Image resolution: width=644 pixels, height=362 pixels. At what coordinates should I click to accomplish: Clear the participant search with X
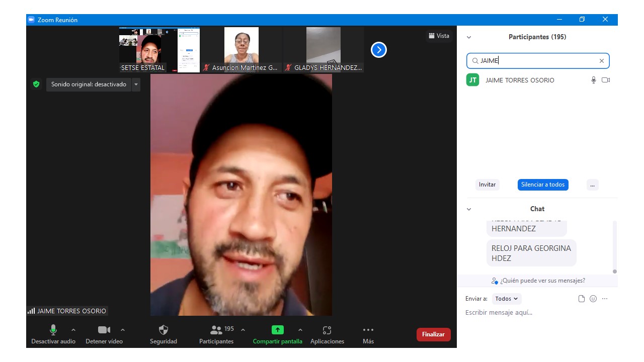[601, 61]
